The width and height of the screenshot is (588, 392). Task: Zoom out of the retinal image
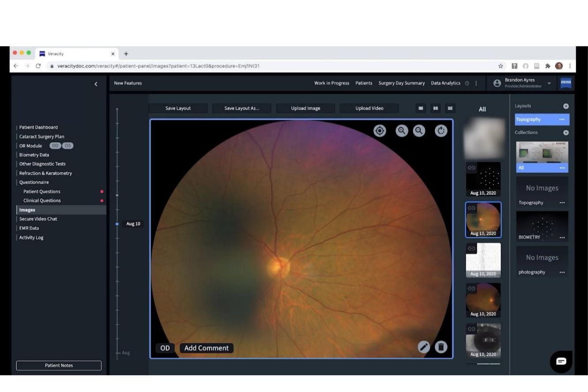pyautogui.click(x=419, y=131)
